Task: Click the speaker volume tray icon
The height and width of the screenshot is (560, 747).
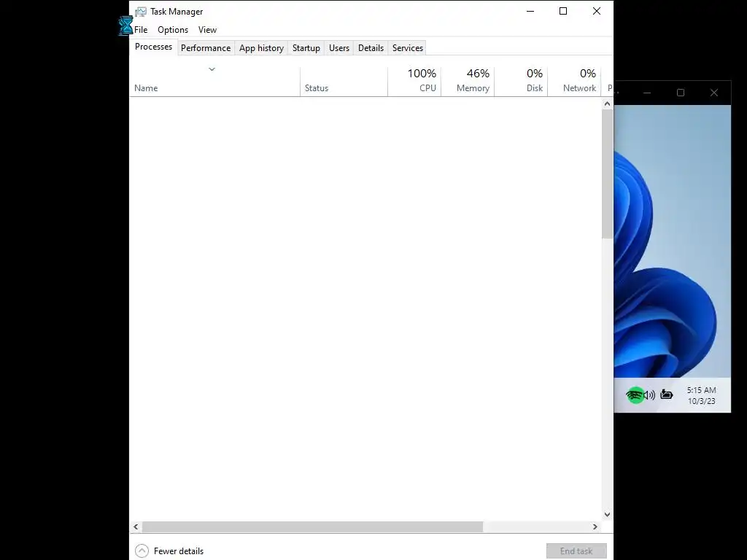Action: click(650, 394)
